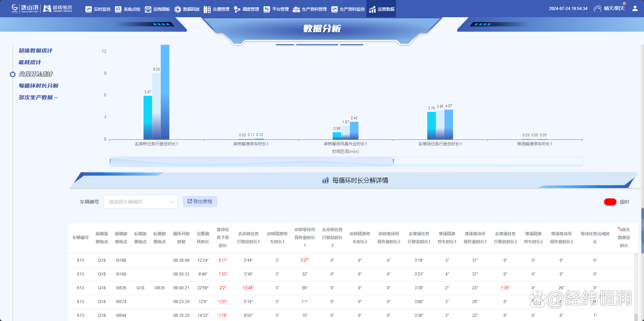Open 系统点检 system inspection icon
The image size is (644, 321).
click(x=118, y=9)
